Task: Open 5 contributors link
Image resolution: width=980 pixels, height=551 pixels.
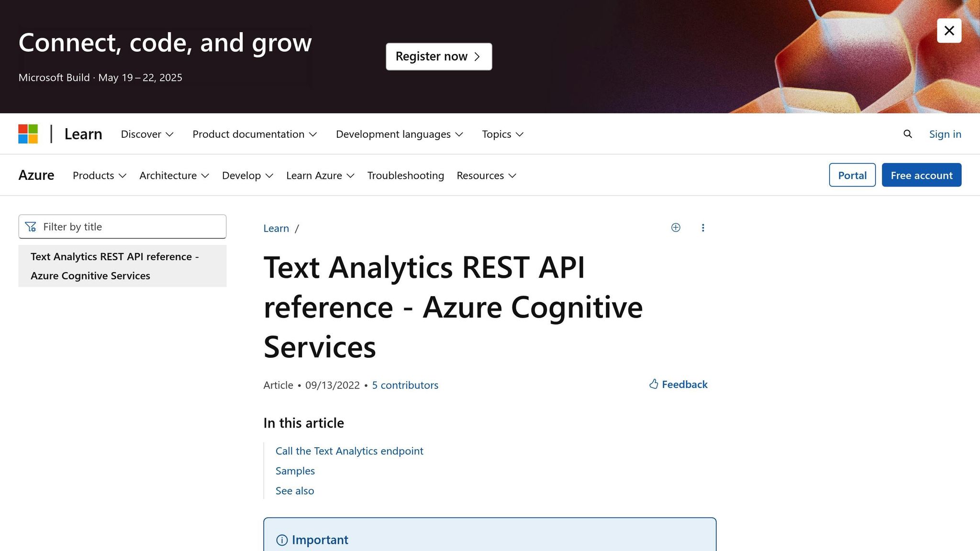Action: [405, 385]
